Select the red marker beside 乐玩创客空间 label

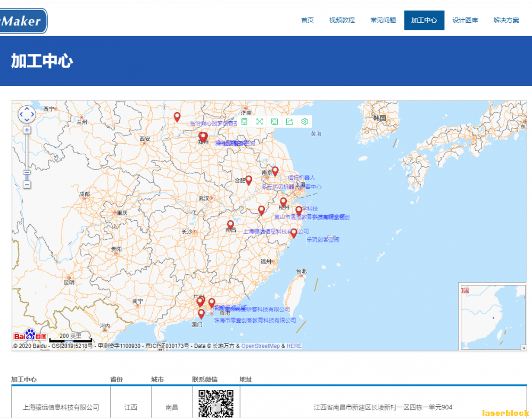coord(294,233)
